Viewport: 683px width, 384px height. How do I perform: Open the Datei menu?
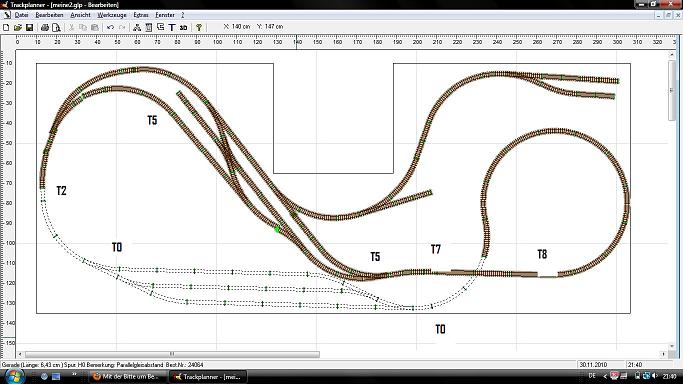click(x=21, y=15)
